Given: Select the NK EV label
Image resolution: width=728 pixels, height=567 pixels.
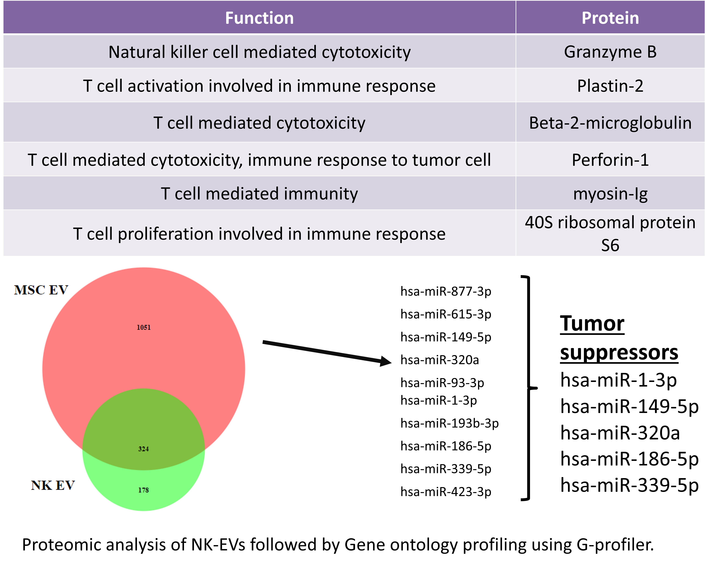Looking at the screenshot, I should (53, 485).
